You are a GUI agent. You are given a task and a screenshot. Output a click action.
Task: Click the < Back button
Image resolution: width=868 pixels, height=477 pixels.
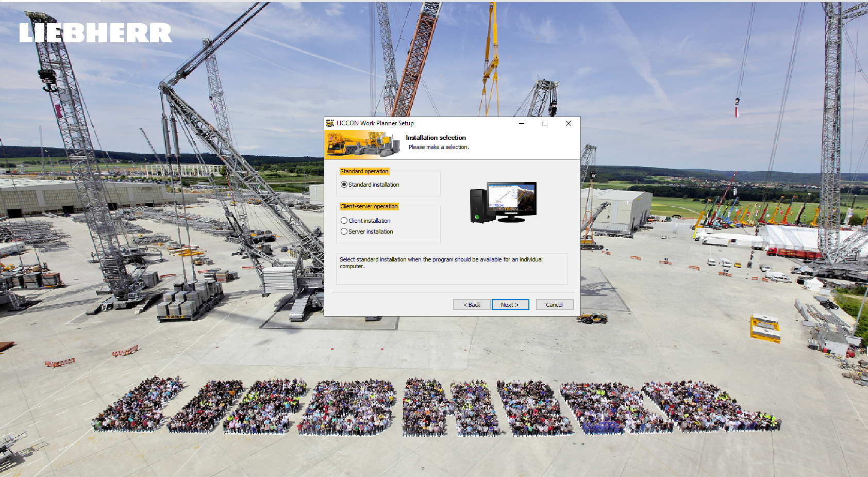click(x=472, y=305)
